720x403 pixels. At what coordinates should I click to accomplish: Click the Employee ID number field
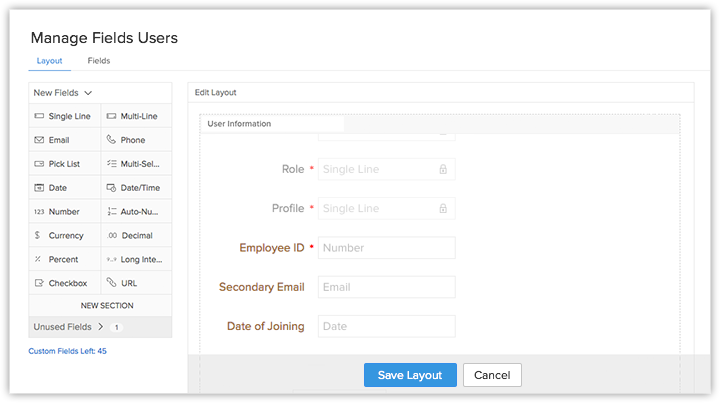(386, 248)
